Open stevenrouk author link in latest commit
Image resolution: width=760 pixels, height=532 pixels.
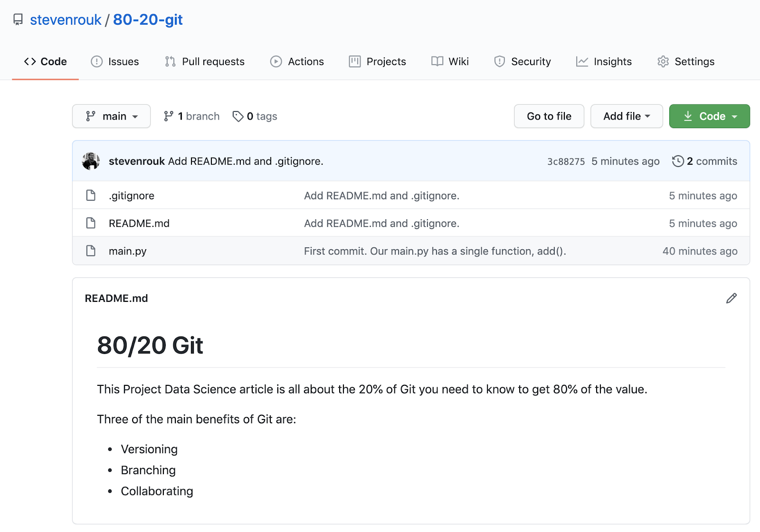click(137, 161)
